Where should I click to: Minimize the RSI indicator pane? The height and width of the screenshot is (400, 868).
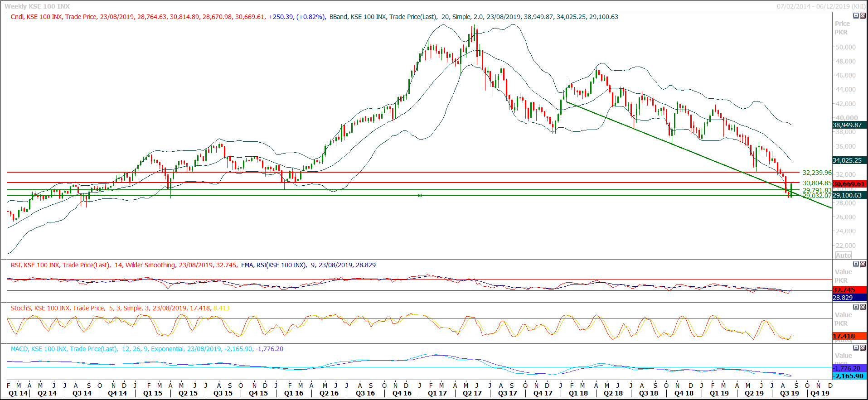coord(856,264)
